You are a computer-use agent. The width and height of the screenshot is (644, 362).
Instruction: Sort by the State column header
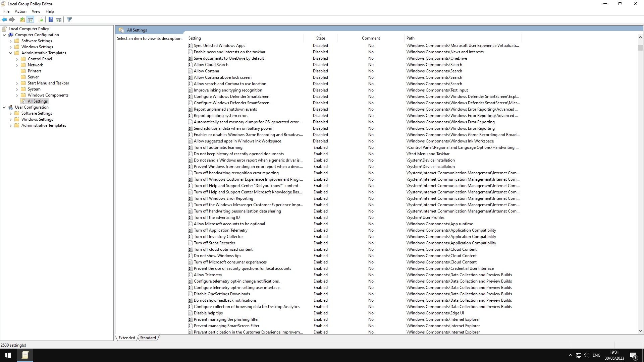320,38
